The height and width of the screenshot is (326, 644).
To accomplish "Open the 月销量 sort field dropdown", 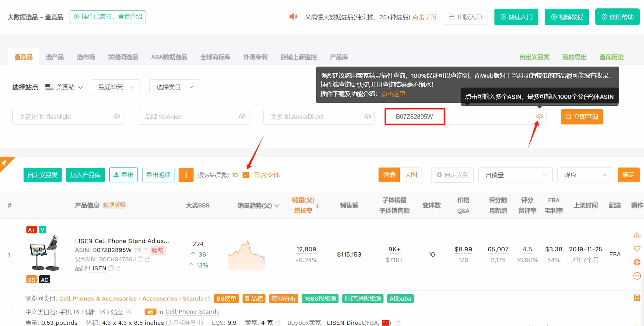I will point(515,175).
